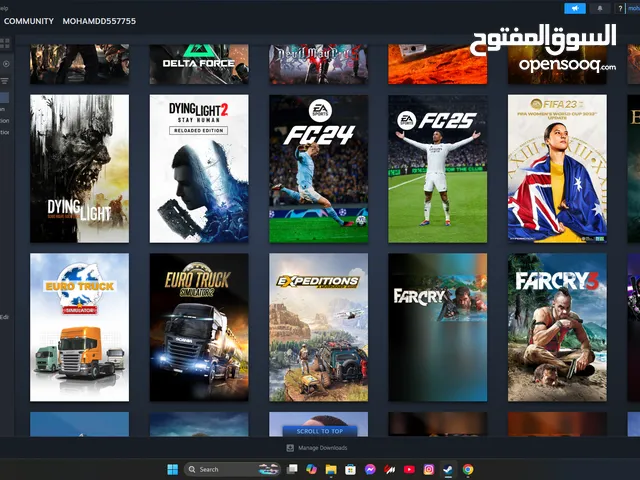640x480 pixels.
Task: Select the highlighted blue sidebar collection row
Action: [x=4, y=97]
